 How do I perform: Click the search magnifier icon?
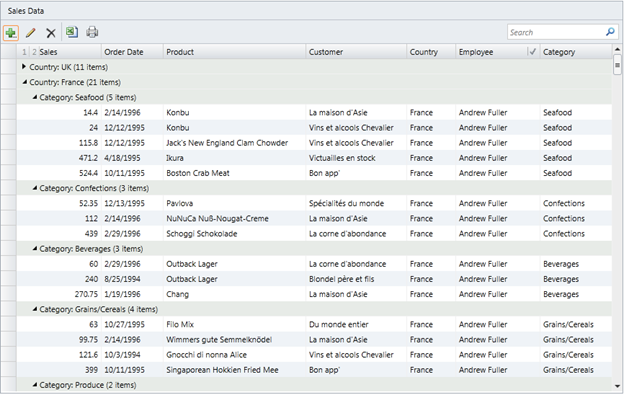610,32
